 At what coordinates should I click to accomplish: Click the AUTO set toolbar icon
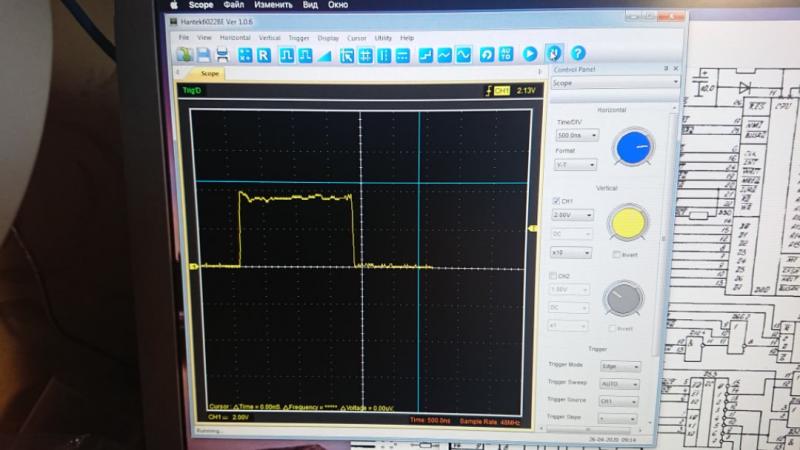click(x=506, y=54)
